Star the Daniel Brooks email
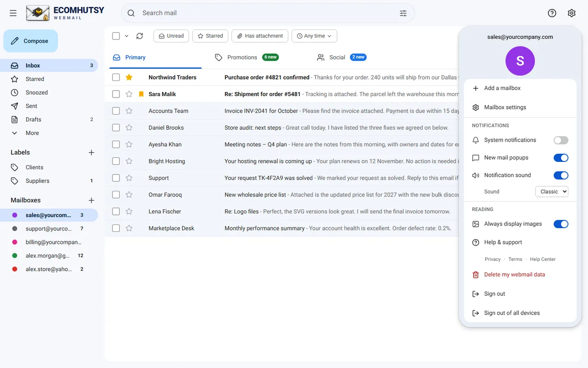 129,128
